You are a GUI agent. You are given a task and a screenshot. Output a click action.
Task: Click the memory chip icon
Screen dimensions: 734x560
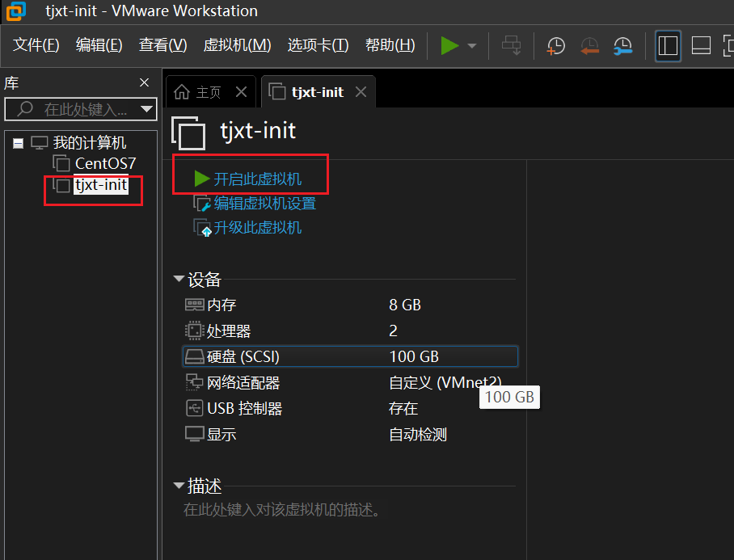coord(194,305)
